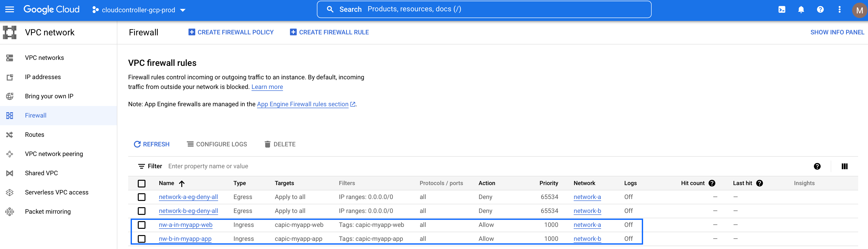This screenshot has height=249, width=868.
Task: Open column display options icon
Action: click(x=844, y=166)
